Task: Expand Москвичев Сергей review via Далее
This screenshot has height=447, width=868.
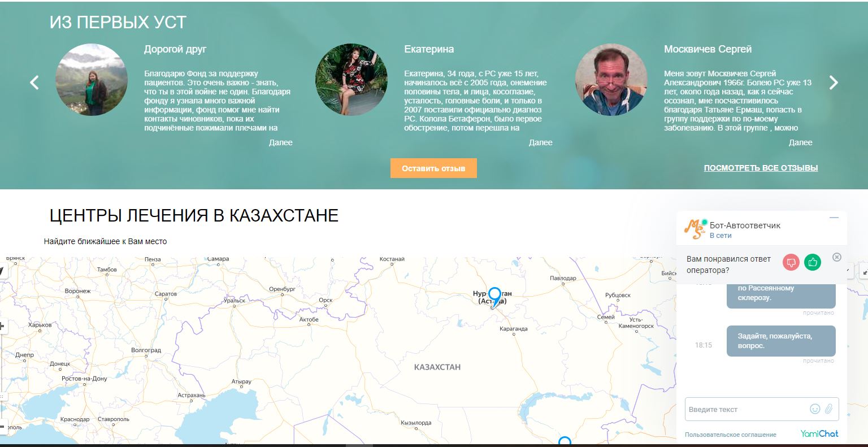Action: pos(801,142)
